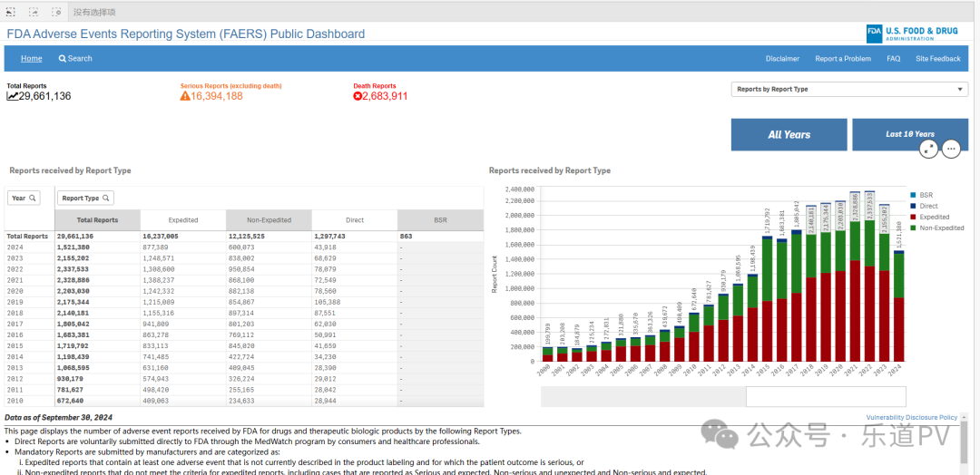Click the BSR legend color swatch
Image resolution: width=980 pixels, height=475 pixels.
[x=913, y=195]
